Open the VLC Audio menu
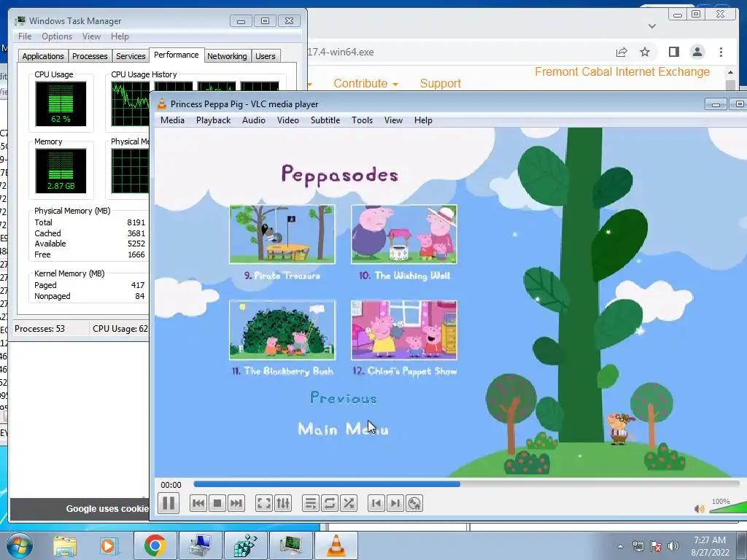This screenshot has width=747, height=560. tap(253, 120)
